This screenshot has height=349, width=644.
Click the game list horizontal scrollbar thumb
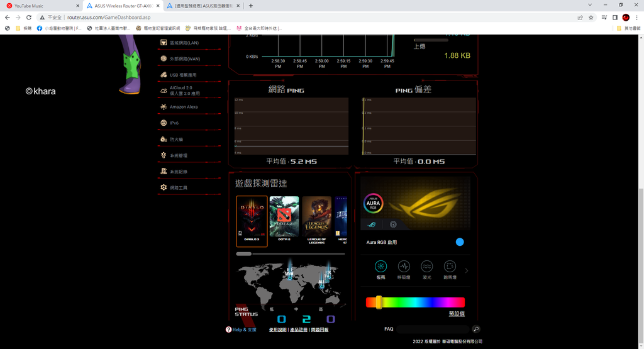pyautogui.click(x=243, y=254)
